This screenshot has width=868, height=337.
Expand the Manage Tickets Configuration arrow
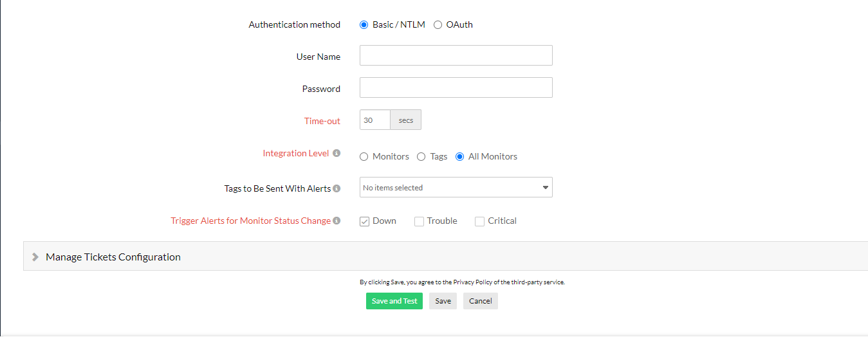tap(35, 257)
